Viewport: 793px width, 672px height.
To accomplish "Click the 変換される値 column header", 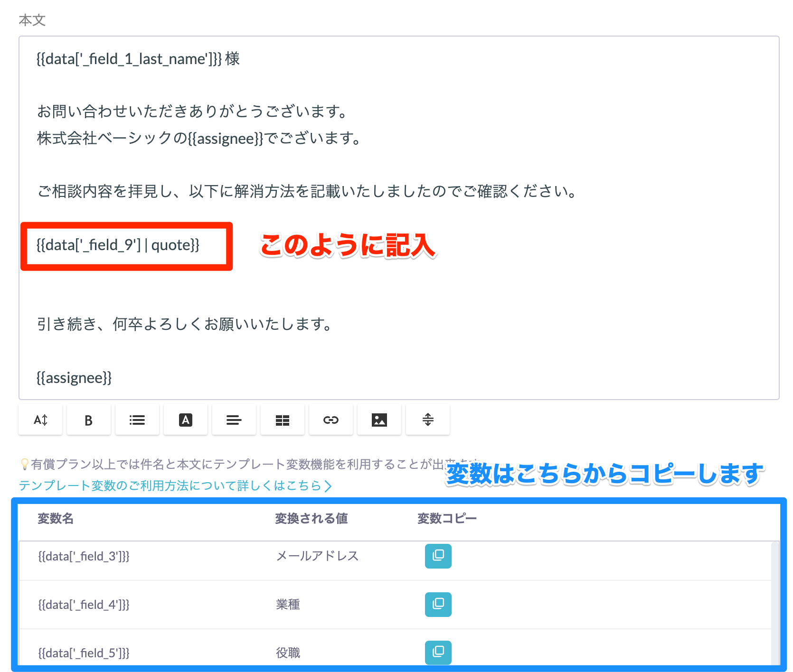I will point(311,518).
